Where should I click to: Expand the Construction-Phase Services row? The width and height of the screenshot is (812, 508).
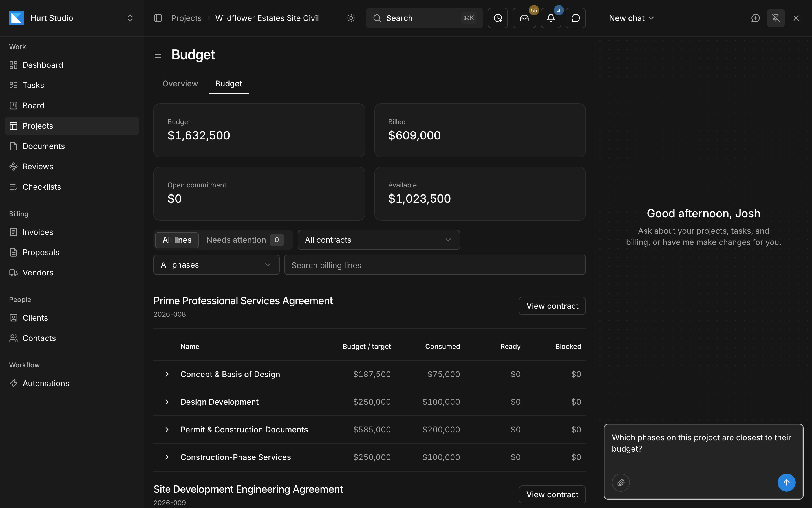point(167,457)
